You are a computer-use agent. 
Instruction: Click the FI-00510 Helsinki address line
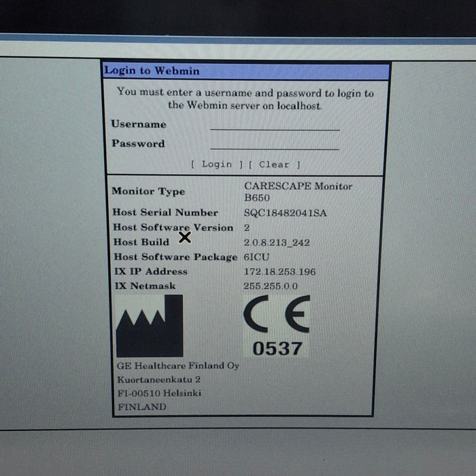(x=159, y=393)
